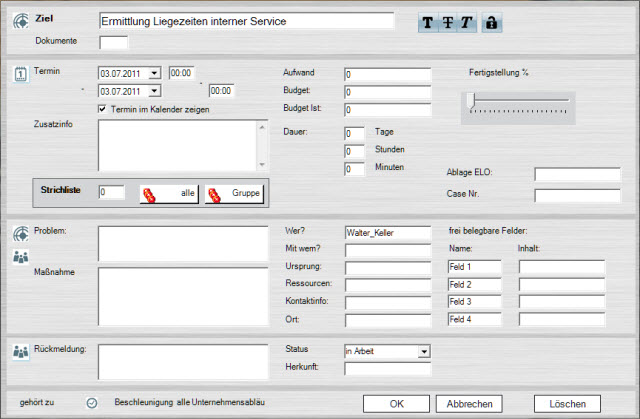Uncheck 'Termin im Kalender zeigen' checkbox
Image resolution: width=640 pixels, height=419 pixels.
pos(102,109)
